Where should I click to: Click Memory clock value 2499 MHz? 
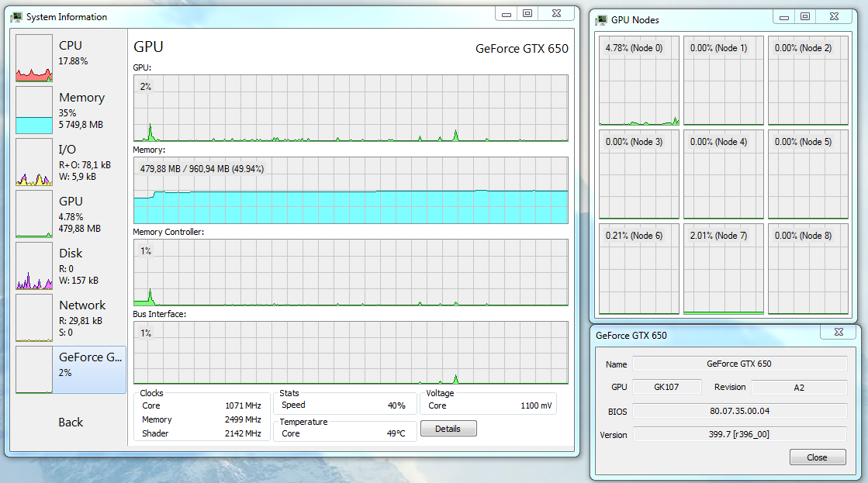coord(243,419)
